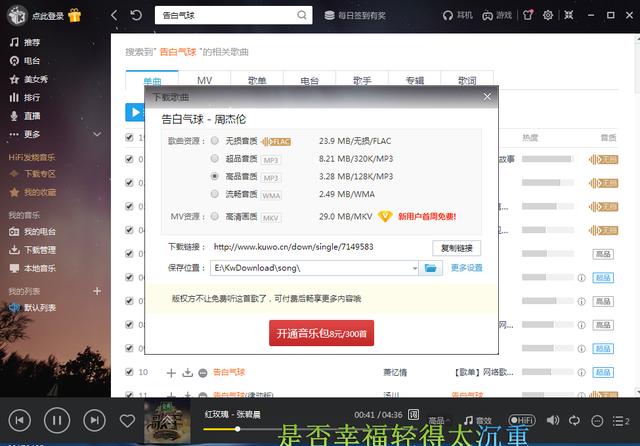Open 直播 in the sidebar

pyautogui.click(x=25, y=116)
